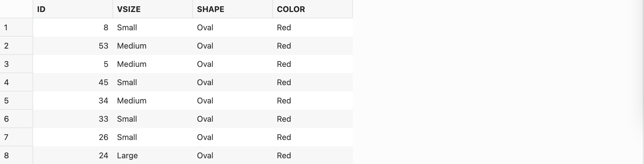Select the ID cell with value 24
The height and width of the screenshot is (164, 644).
73,155
